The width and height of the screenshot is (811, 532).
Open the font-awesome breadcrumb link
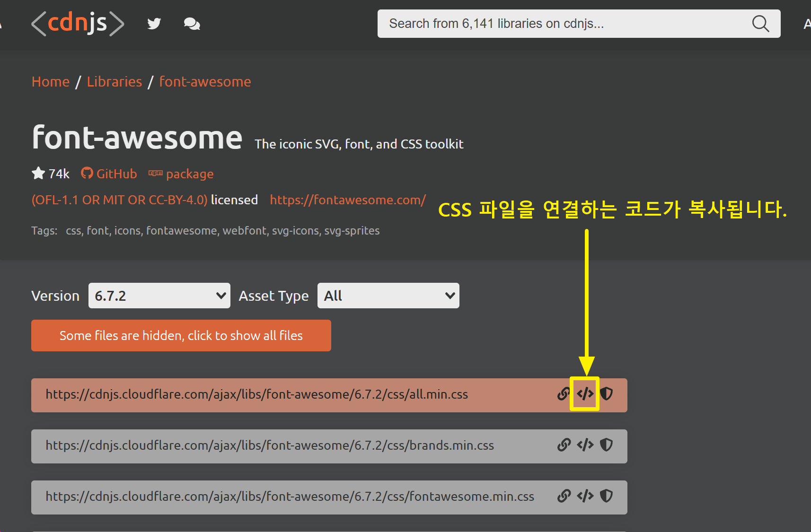click(x=205, y=82)
